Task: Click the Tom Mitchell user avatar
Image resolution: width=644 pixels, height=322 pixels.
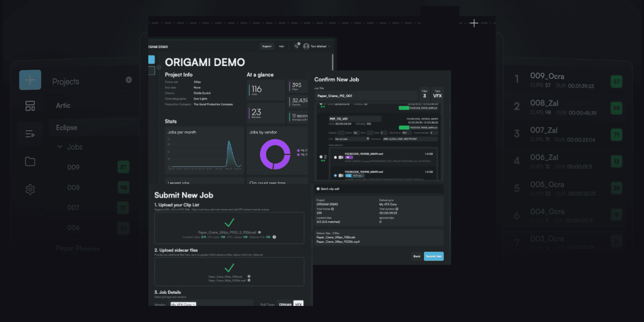Action: point(306,46)
